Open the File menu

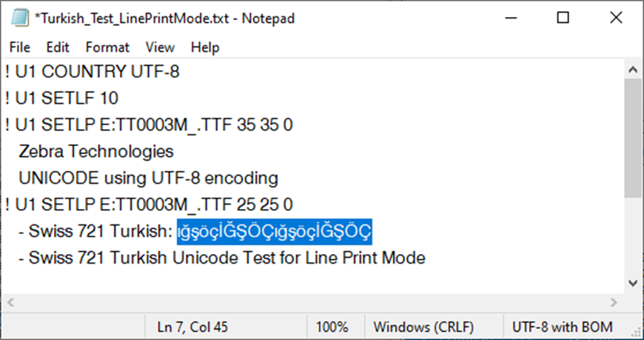(x=20, y=47)
